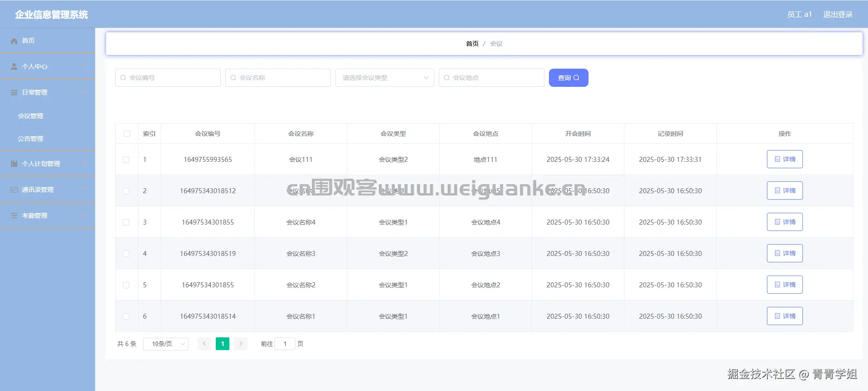Click cell 2025-05-30 17:33:24
Image resolution: width=868 pixels, height=391 pixels.
pos(578,160)
